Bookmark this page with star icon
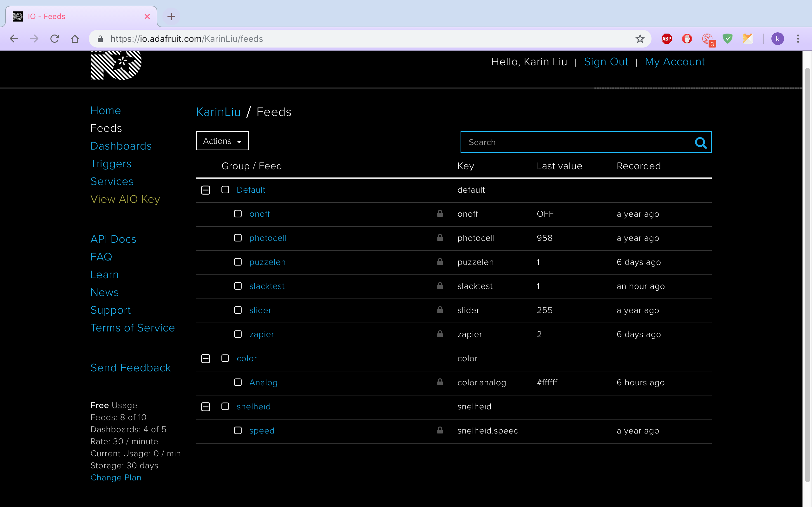 [640, 39]
